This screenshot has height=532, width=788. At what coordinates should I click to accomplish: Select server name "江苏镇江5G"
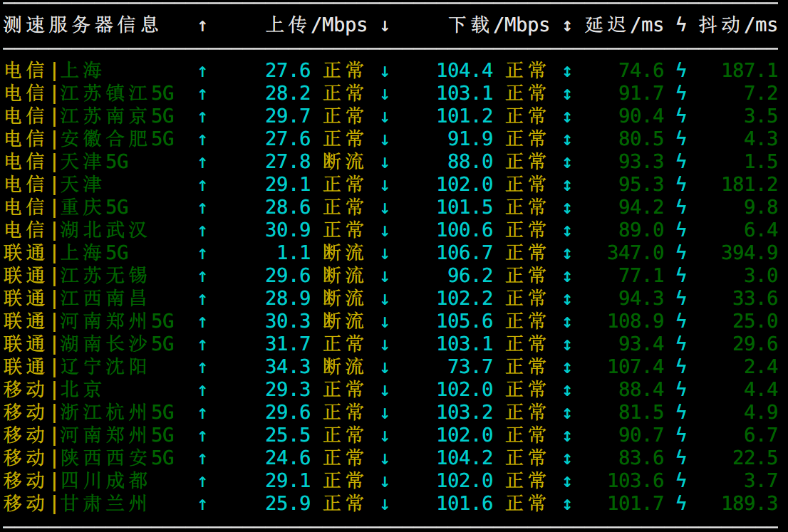tap(117, 93)
